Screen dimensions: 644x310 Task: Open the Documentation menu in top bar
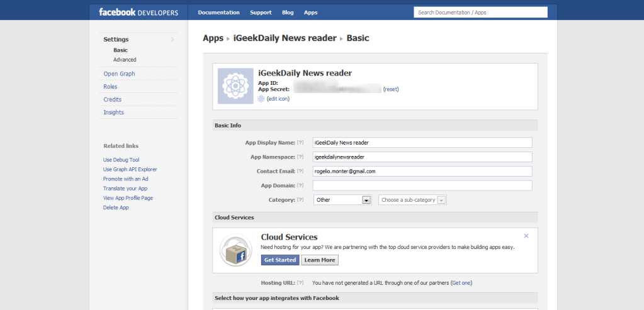[x=218, y=12]
